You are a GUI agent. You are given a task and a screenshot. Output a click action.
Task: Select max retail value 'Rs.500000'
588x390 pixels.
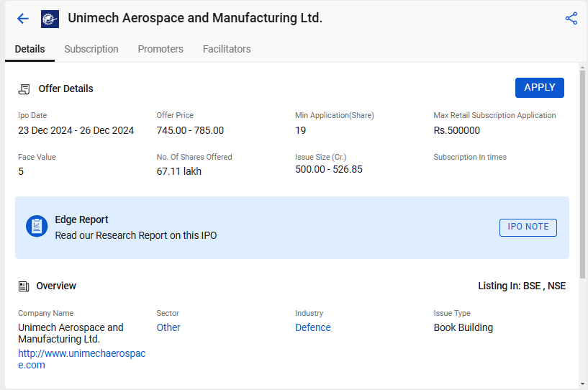click(x=457, y=130)
